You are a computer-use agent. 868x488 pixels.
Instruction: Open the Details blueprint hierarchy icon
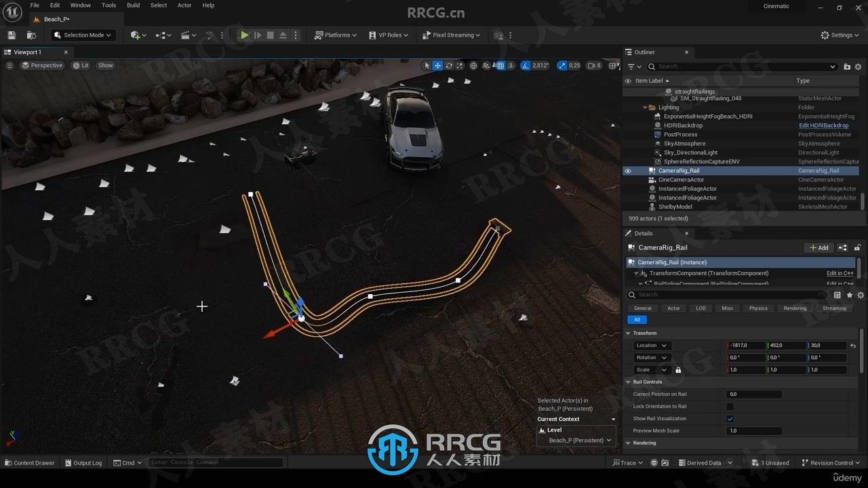pyautogui.click(x=843, y=248)
